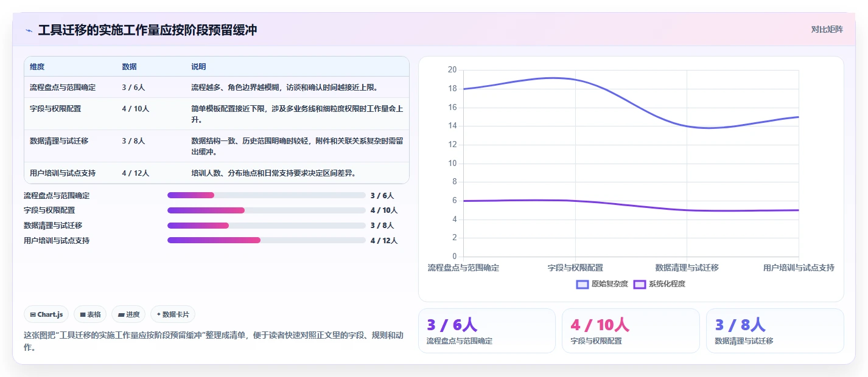
Task: Click description starting 数据结构一致
Action: 297,147
